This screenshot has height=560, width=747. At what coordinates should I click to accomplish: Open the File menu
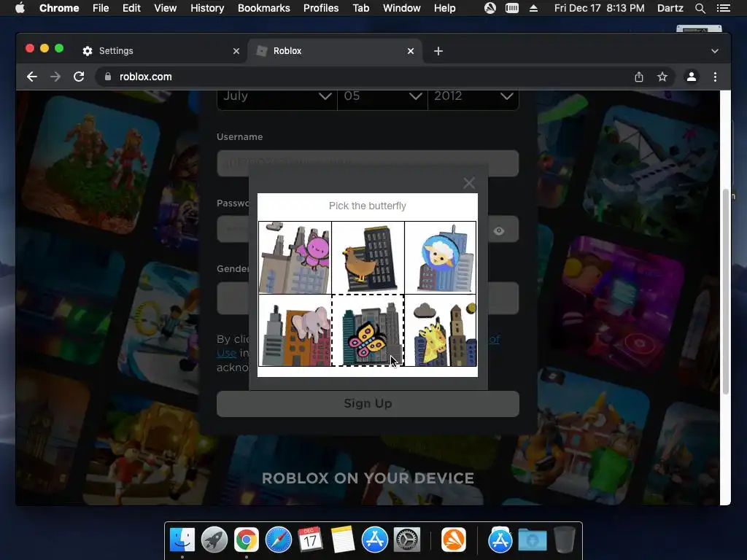[101, 8]
